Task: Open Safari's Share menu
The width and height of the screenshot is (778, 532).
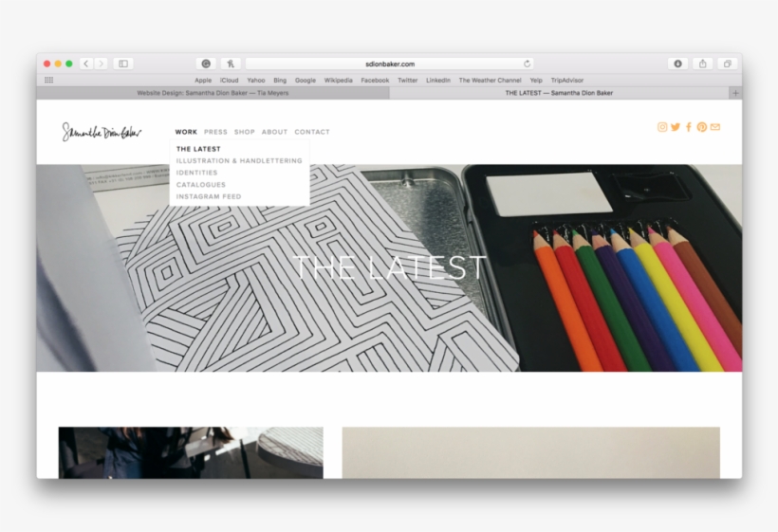Action: 703,64
